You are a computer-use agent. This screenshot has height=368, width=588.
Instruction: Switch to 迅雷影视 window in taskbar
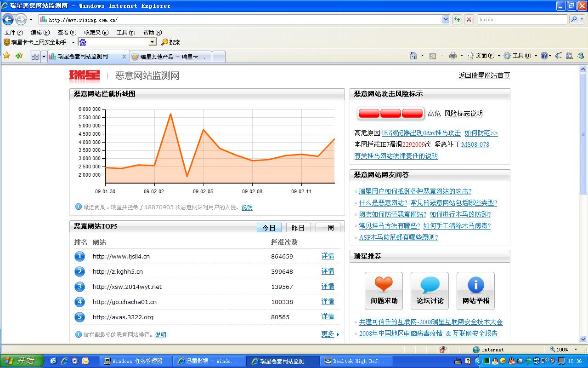209,361
